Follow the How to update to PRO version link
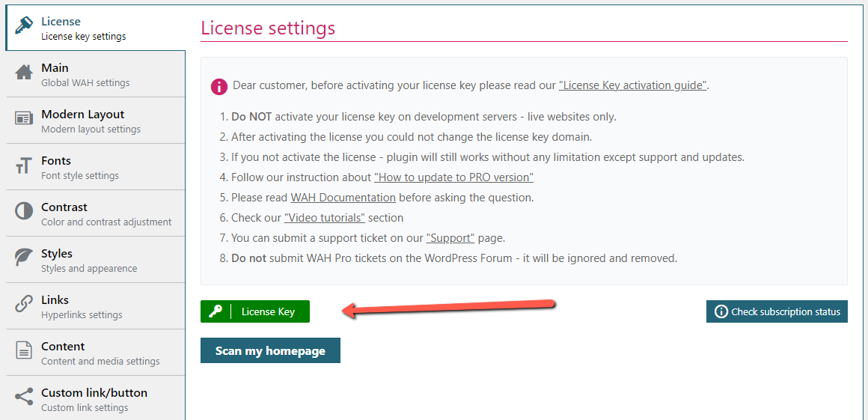 tap(454, 177)
